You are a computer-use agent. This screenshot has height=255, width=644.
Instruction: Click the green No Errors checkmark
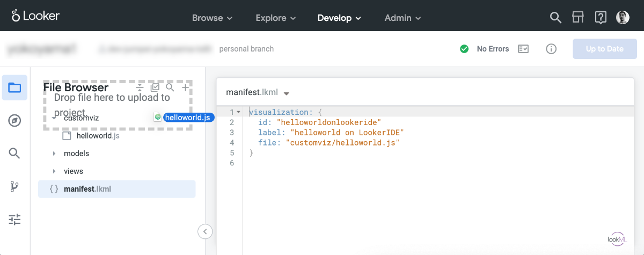tap(464, 49)
